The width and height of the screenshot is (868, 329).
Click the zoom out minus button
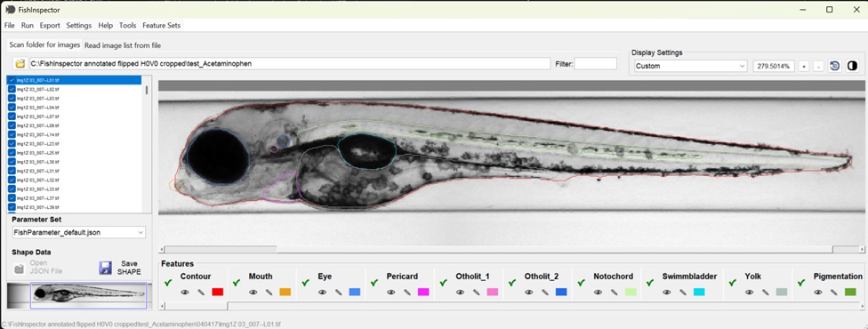[x=819, y=66]
